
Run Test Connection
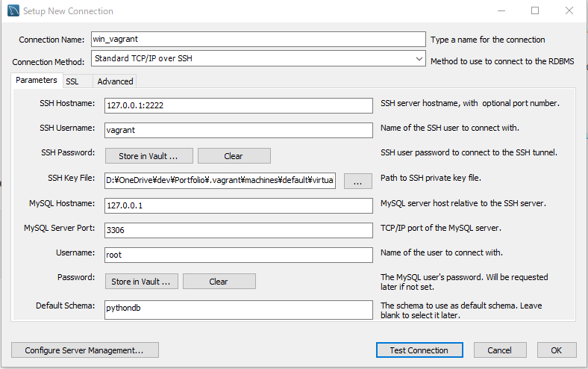point(419,350)
